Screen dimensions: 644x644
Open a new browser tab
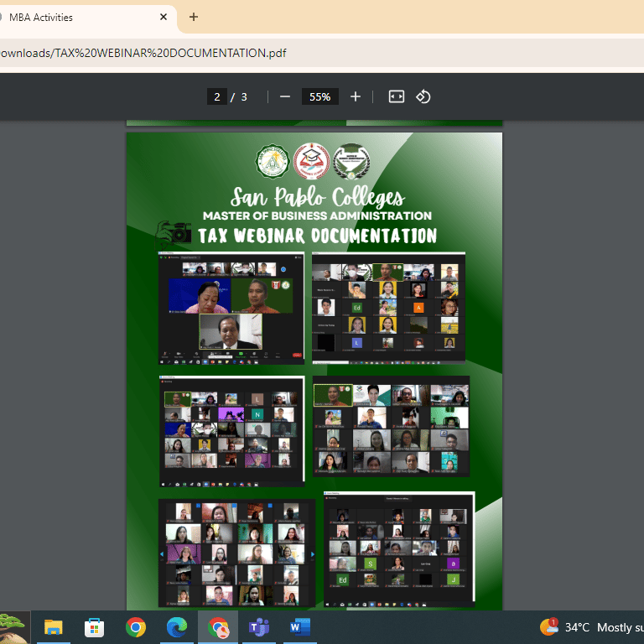click(x=194, y=17)
